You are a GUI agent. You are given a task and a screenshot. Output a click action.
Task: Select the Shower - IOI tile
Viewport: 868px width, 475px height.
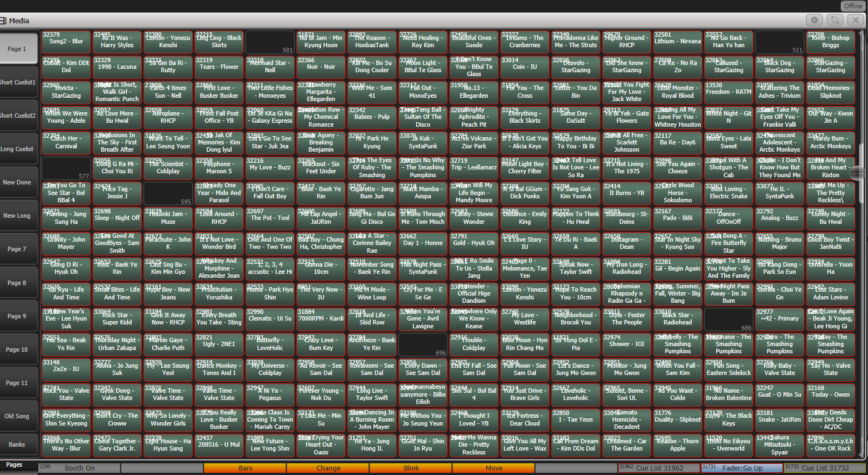click(627, 345)
